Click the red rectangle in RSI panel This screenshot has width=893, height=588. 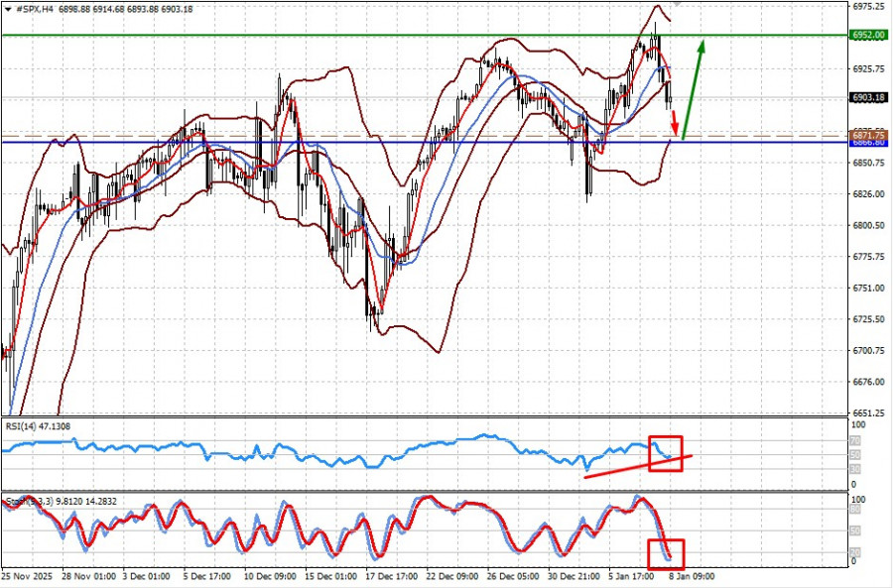pos(666,452)
